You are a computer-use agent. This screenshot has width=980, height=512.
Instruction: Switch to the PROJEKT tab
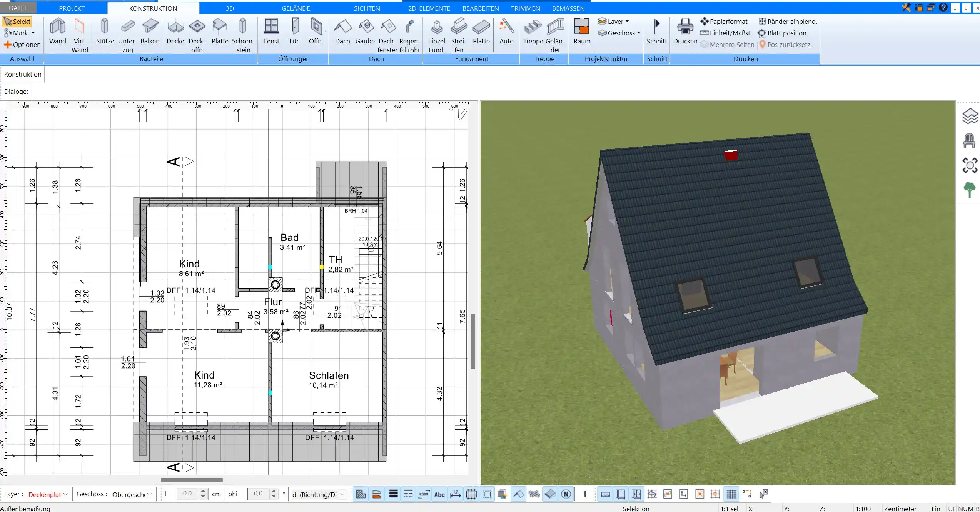click(x=72, y=8)
